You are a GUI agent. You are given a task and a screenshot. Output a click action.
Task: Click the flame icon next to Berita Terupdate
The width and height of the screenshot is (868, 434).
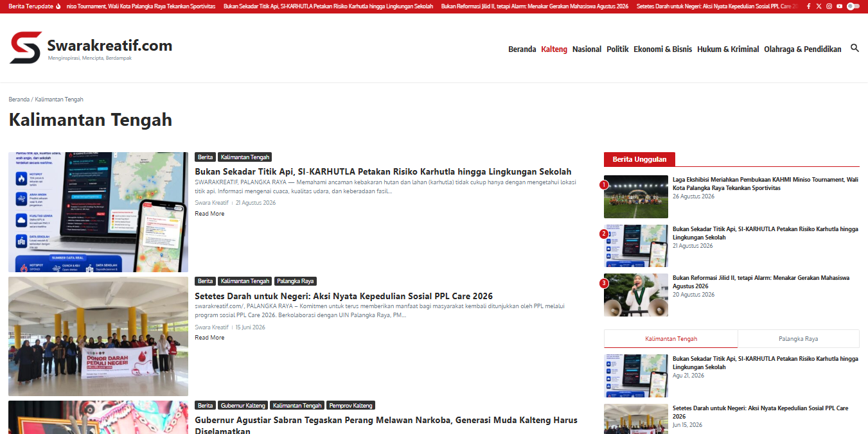58,6
